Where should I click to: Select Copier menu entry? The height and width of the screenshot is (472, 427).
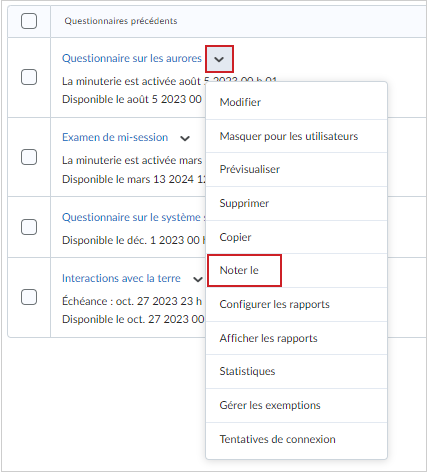click(x=296, y=237)
